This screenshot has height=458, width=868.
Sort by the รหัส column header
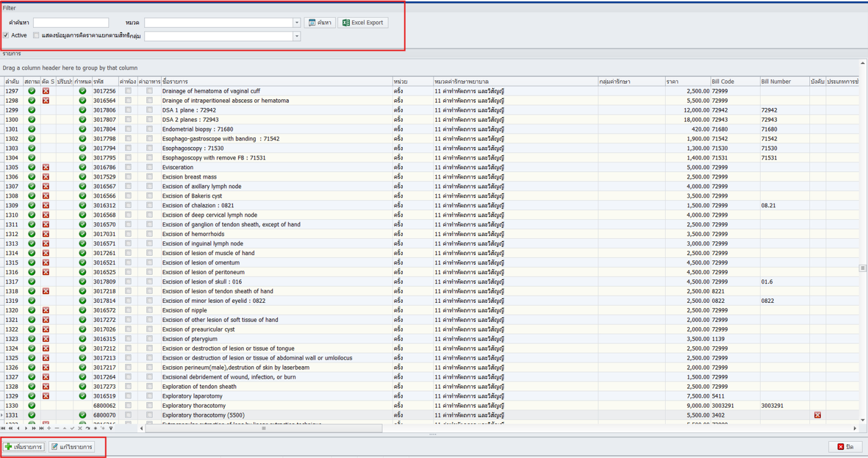point(105,82)
